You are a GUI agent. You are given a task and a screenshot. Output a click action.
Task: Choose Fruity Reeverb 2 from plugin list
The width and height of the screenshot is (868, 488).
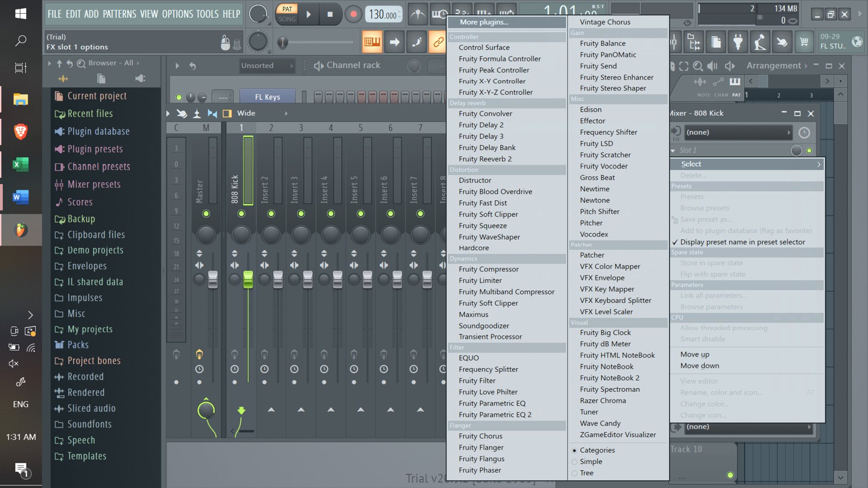[485, 159]
